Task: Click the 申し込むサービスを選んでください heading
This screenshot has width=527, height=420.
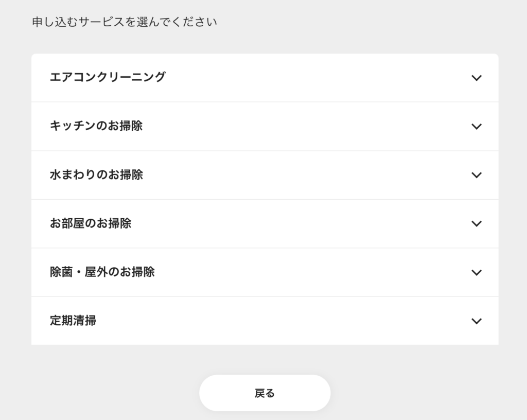Action: coord(125,22)
